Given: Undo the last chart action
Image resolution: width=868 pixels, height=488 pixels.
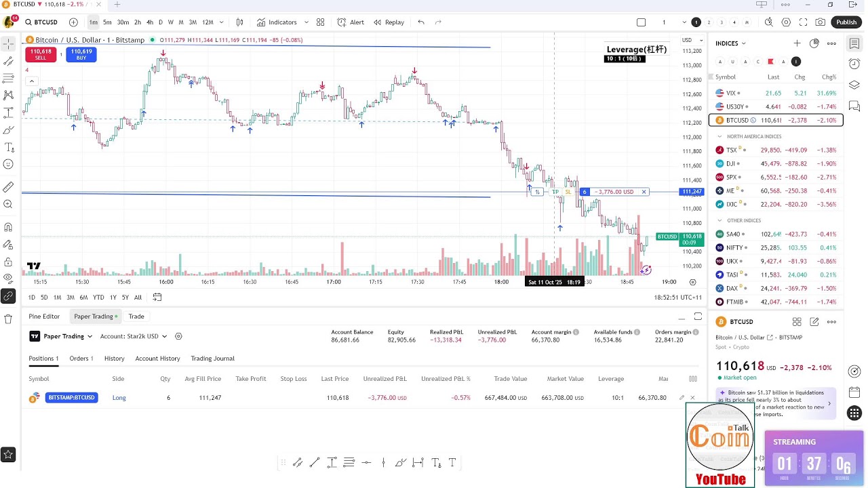Looking at the screenshot, I should pyautogui.click(x=421, y=22).
